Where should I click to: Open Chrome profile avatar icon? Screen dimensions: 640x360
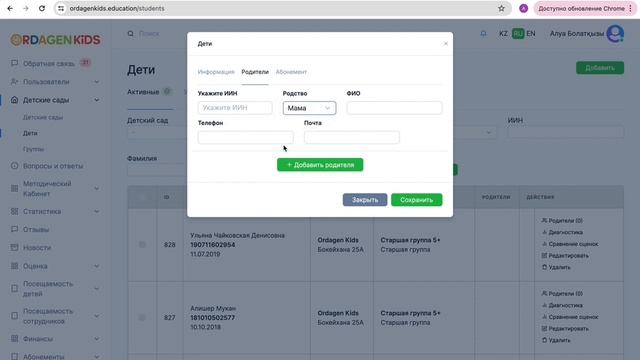523,8
